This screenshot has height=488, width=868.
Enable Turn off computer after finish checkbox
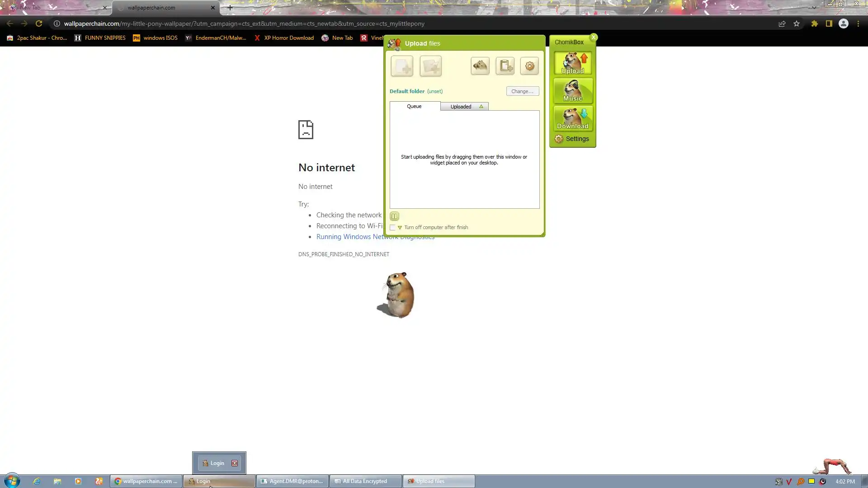pyautogui.click(x=393, y=227)
